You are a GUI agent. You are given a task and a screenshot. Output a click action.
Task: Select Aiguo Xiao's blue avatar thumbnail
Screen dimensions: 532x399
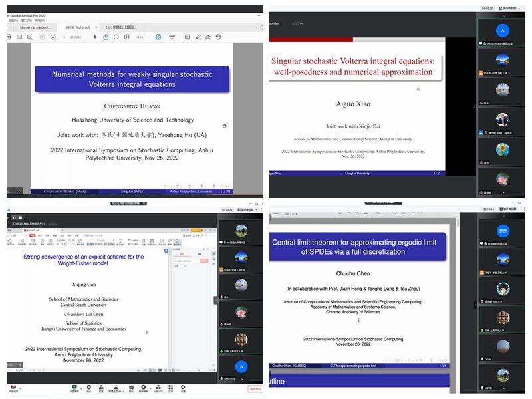(x=503, y=31)
